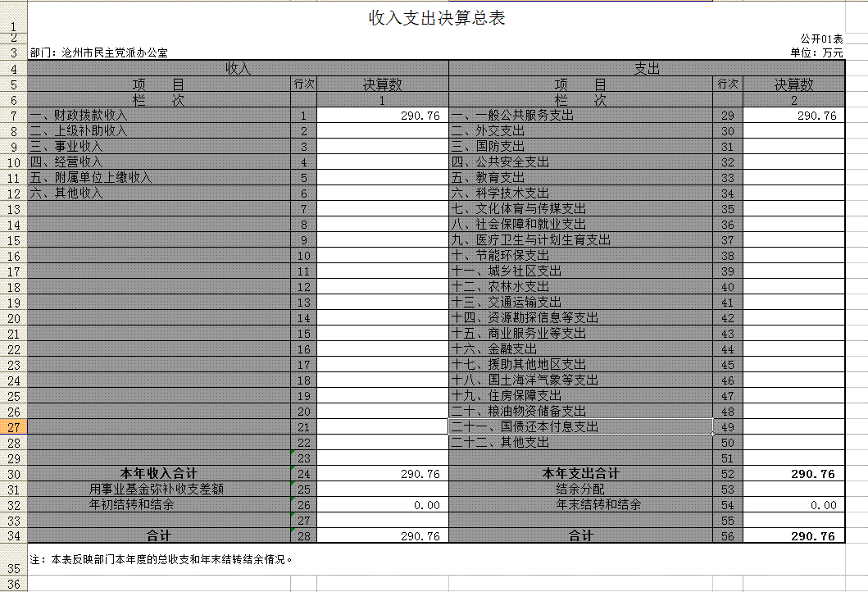Screen dimensions: 868x592
Task: Select the department cell 部门：沧州市民主党派办公室
Action: pos(99,52)
